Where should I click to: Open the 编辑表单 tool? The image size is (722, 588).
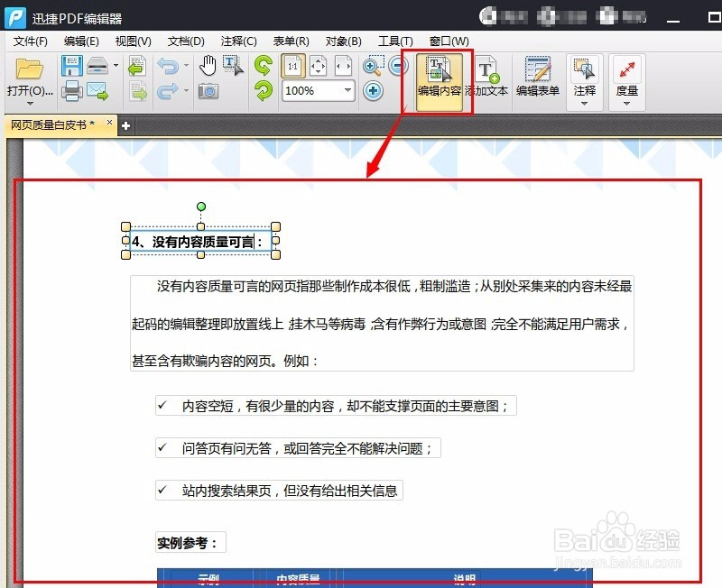click(x=537, y=78)
